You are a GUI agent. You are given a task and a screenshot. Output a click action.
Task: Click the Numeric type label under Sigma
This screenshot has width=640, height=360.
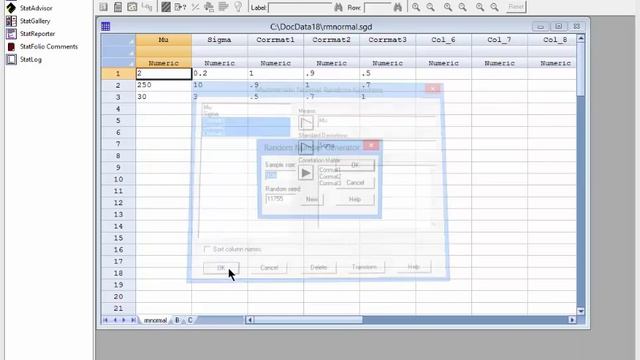(220, 63)
